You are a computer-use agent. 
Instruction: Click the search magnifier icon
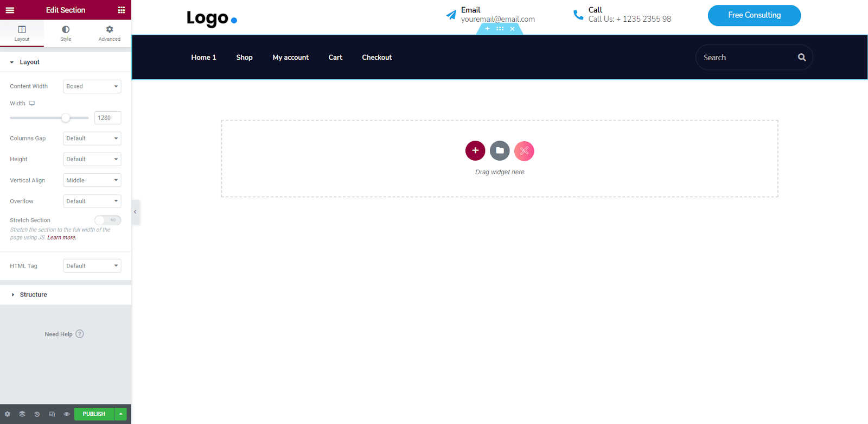[x=802, y=58]
